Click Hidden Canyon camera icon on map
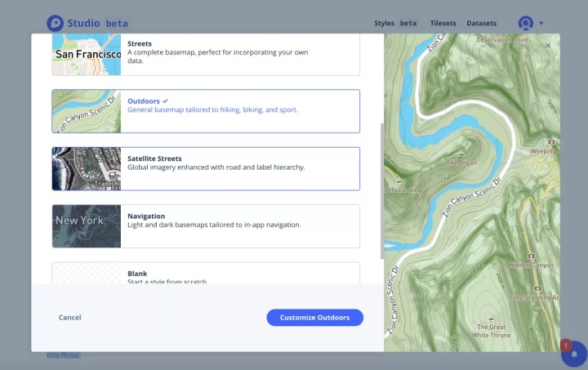 click(x=531, y=256)
